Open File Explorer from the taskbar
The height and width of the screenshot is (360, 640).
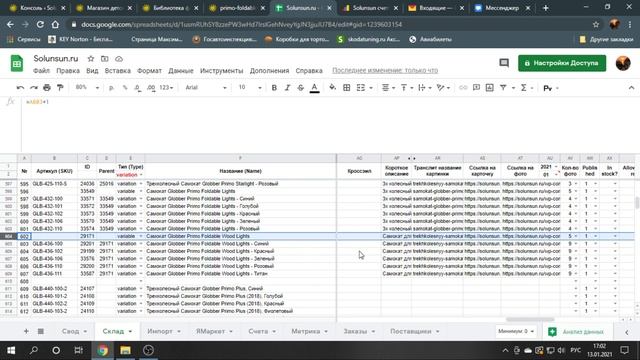click(125, 350)
